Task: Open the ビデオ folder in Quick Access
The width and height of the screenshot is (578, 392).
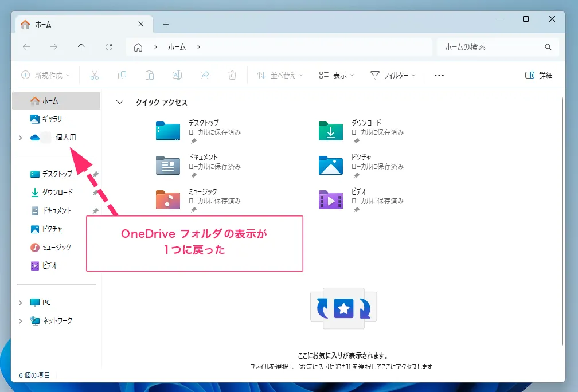Action: click(361, 200)
